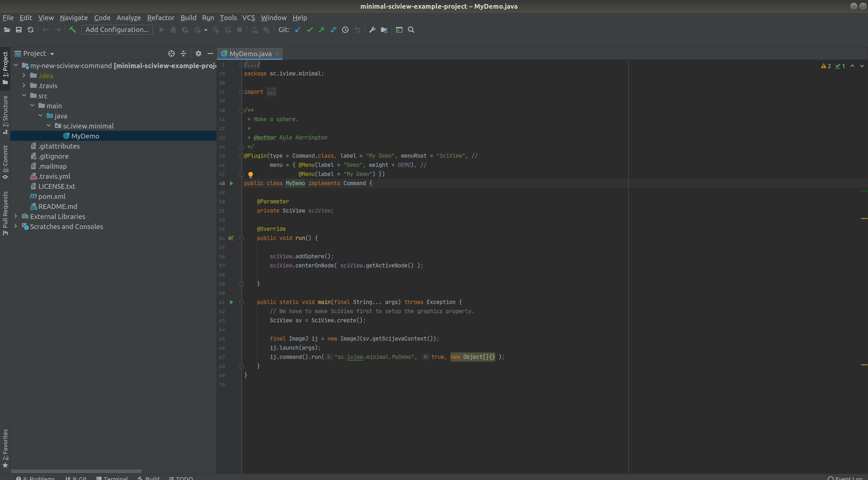
Task: Click the highlighted 'new Object[]{}' expression
Action: (473, 357)
